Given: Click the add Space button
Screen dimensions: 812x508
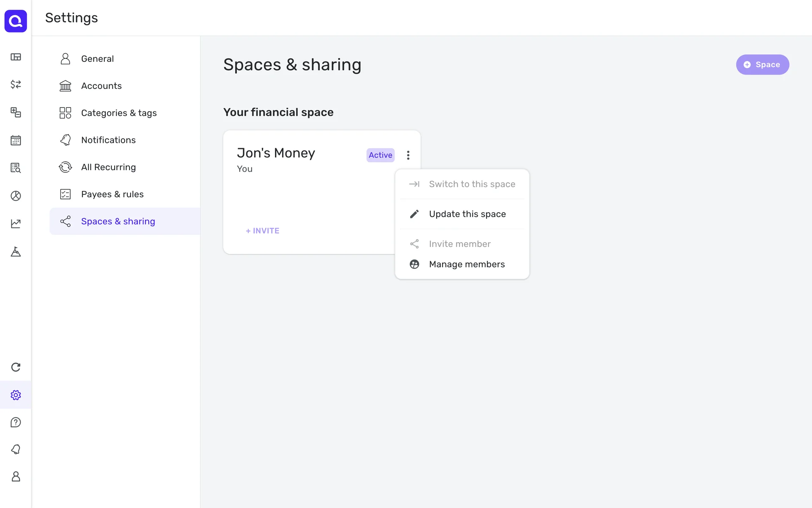Looking at the screenshot, I should (762, 65).
